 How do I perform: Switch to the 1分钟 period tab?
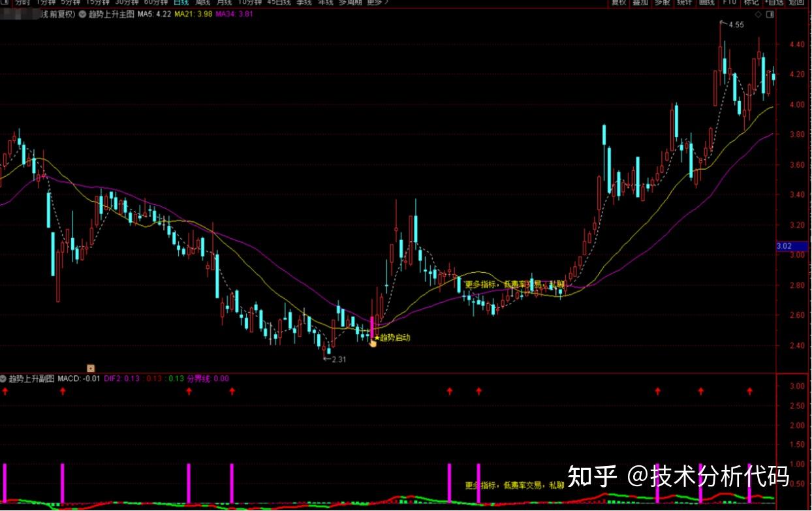coord(46,3)
